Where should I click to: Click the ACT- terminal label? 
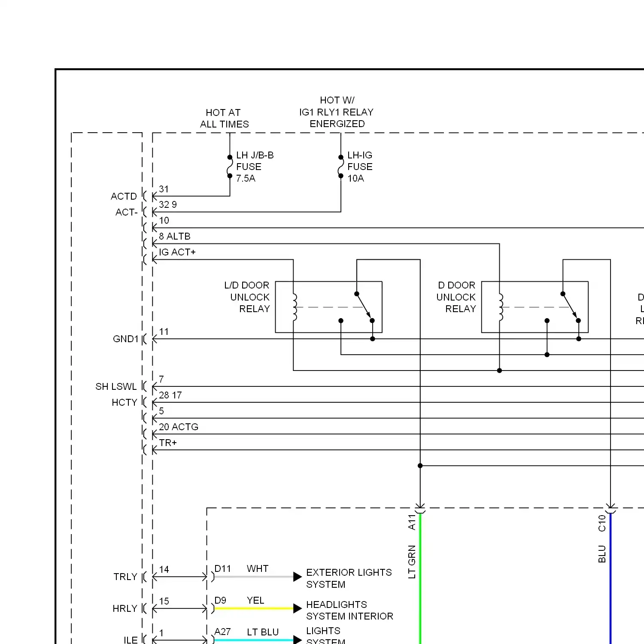[126, 212]
